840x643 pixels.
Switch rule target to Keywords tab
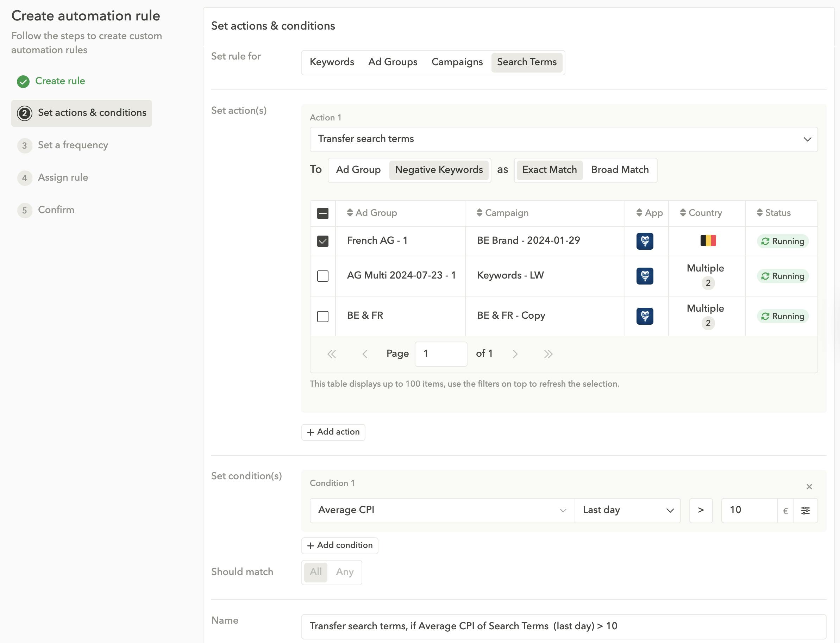coord(331,62)
